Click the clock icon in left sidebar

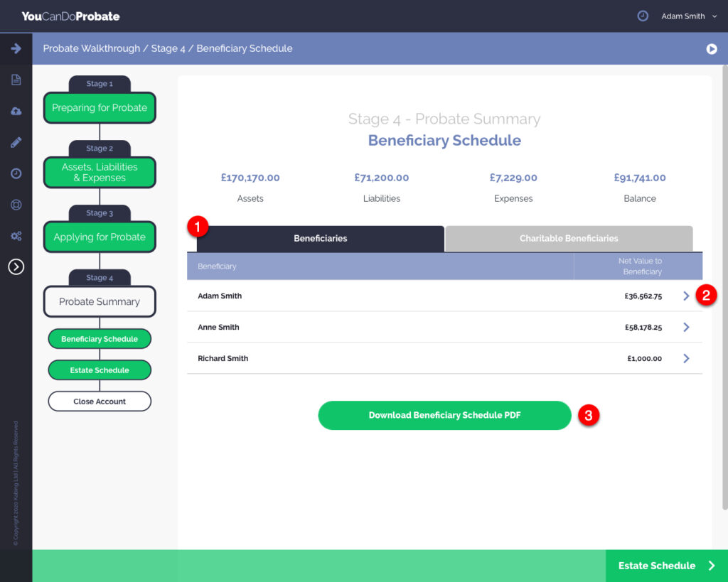[16, 173]
